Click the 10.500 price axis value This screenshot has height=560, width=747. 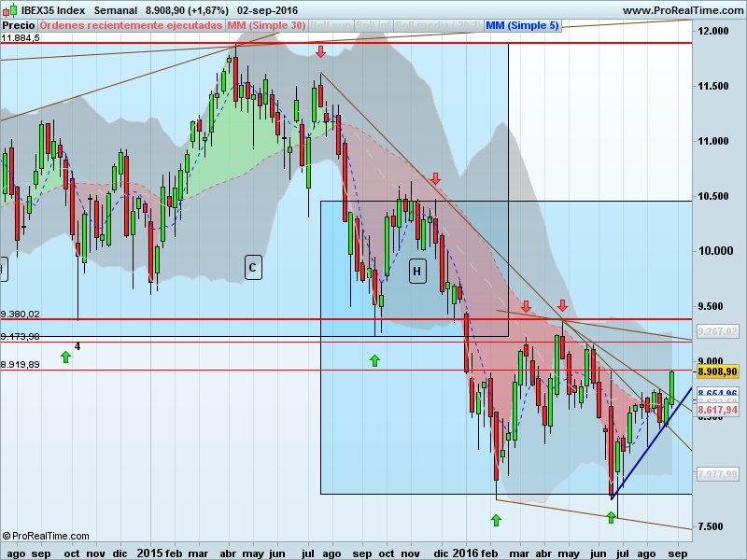pos(712,196)
